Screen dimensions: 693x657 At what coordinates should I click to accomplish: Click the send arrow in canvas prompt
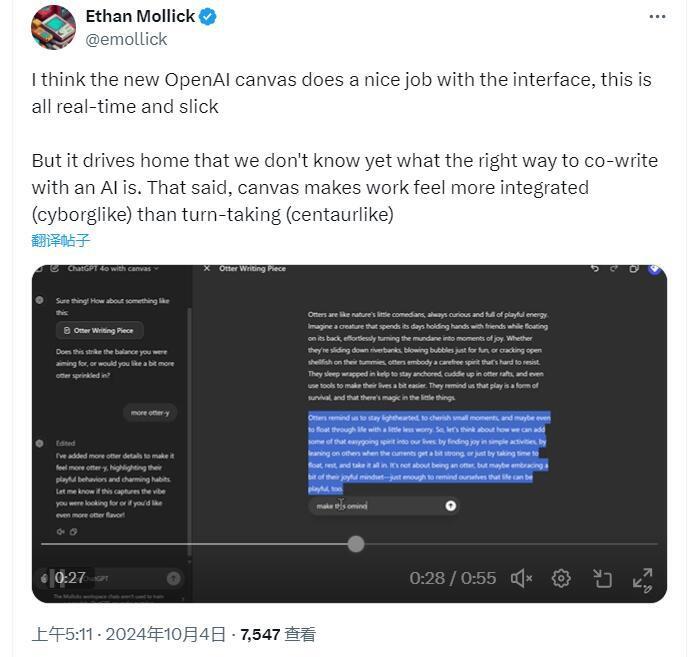click(x=450, y=506)
